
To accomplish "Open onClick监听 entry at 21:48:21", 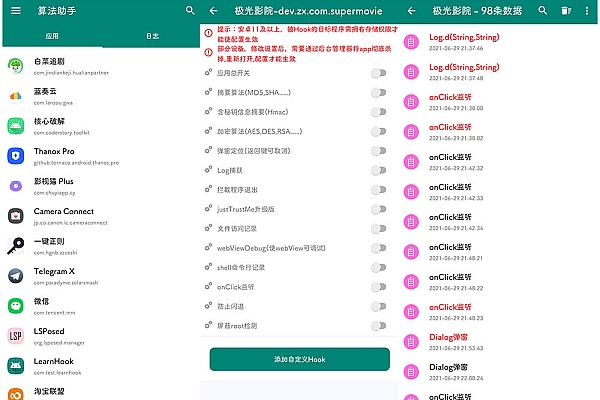I will coord(450,247).
